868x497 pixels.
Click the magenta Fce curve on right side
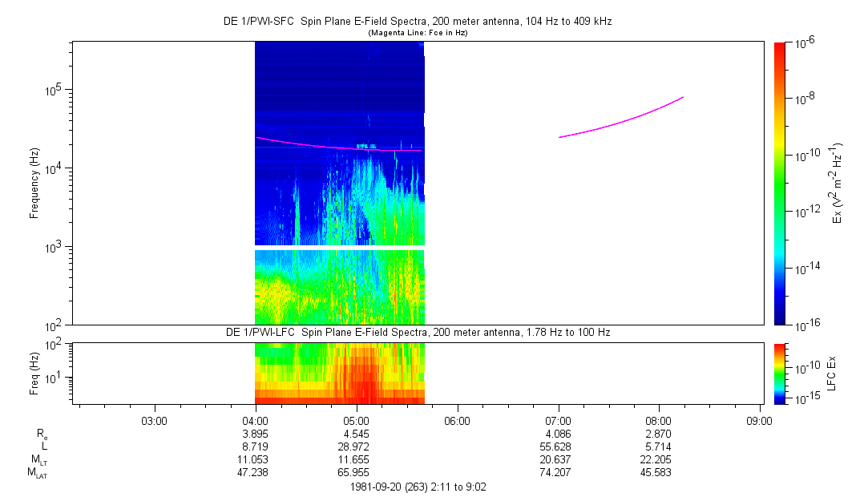[625, 118]
